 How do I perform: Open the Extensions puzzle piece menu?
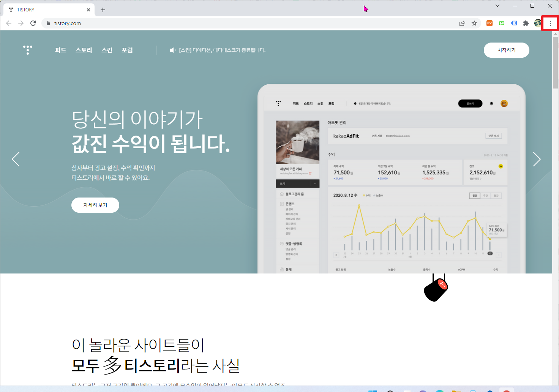point(526,23)
